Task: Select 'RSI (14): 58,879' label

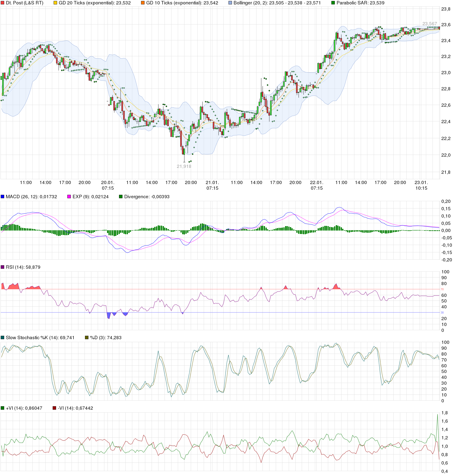Action: [23, 267]
